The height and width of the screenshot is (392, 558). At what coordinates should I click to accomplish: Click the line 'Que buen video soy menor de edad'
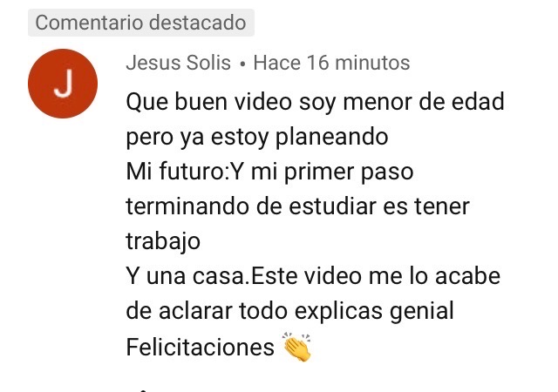pyautogui.click(x=316, y=102)
